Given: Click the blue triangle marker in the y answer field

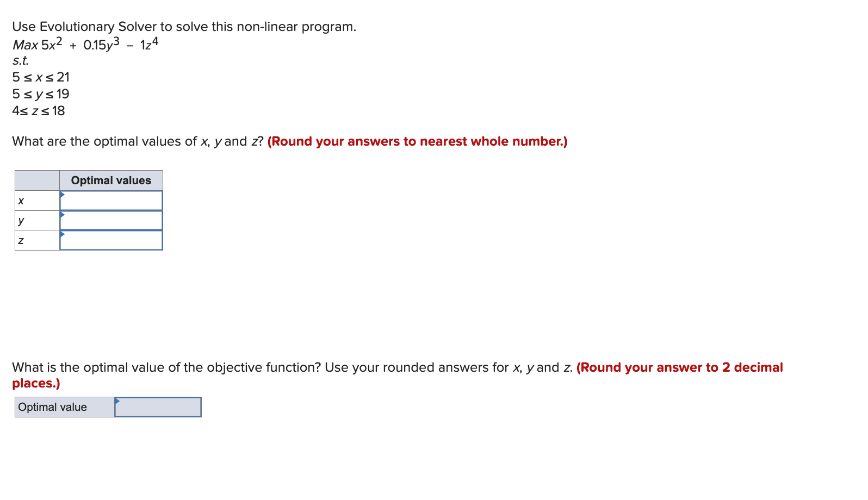Looking at the screenshot, I should click(63, 214).
